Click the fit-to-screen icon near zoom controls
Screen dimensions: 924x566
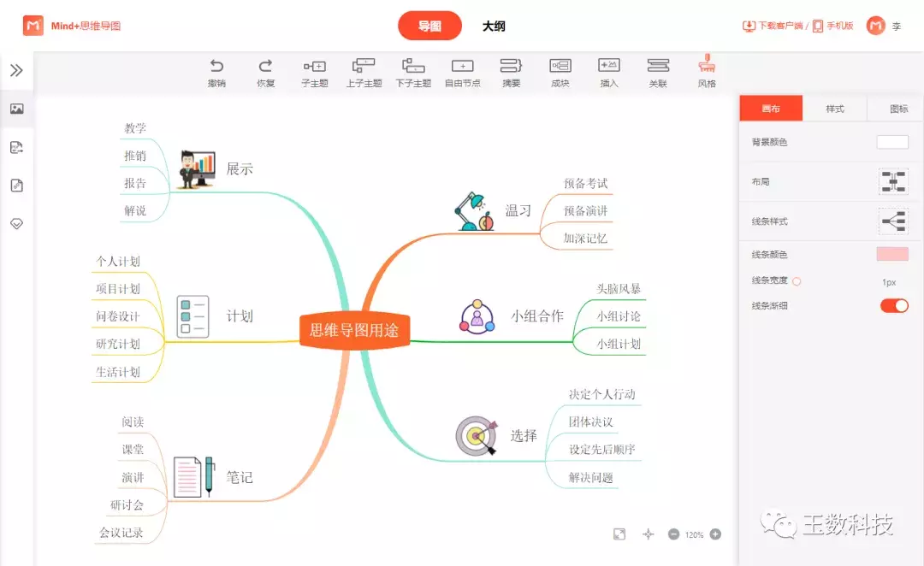coord(619,534)
